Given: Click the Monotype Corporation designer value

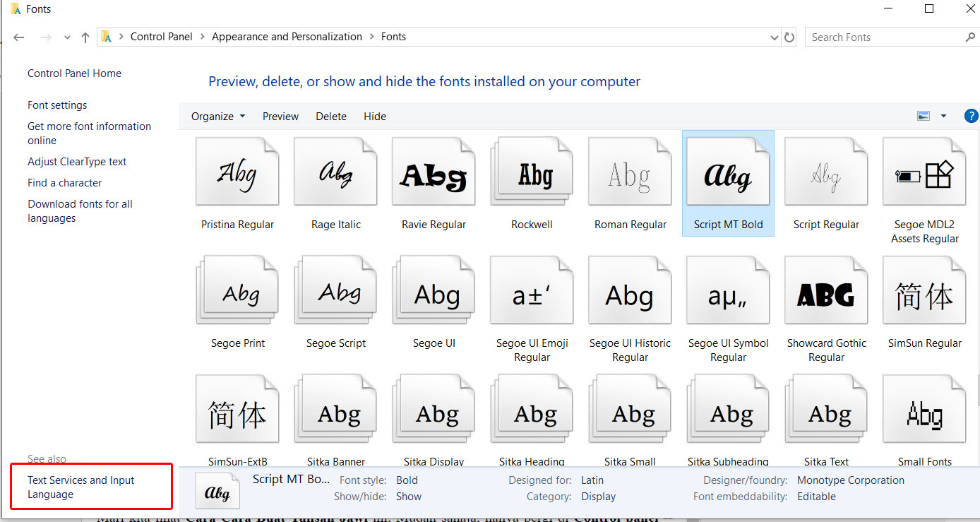Looking at the screenshot, I should pos(851,480).
